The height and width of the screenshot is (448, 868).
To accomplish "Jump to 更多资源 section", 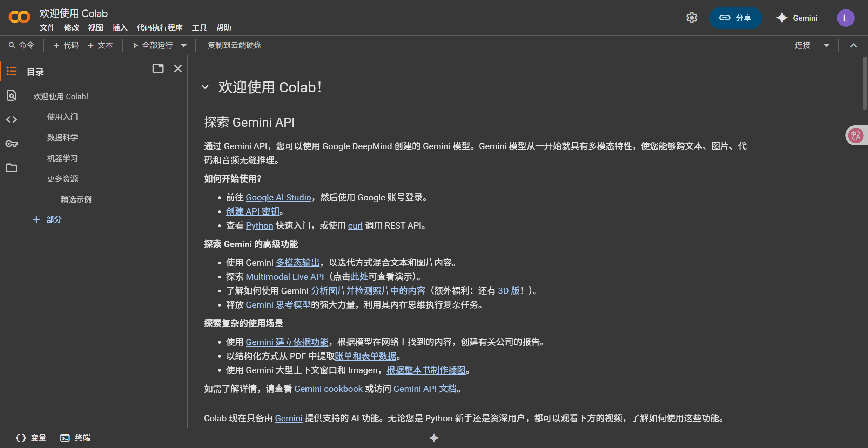I will [x=62, y=179].
